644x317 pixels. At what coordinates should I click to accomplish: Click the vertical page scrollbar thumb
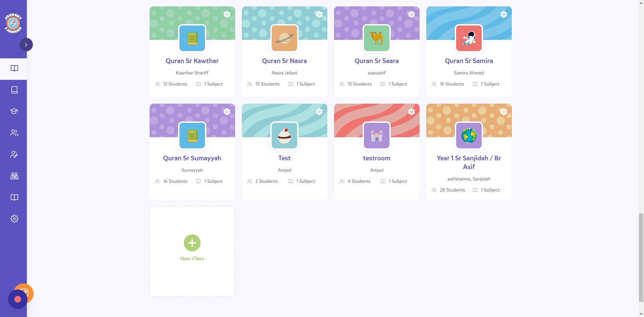641,258
